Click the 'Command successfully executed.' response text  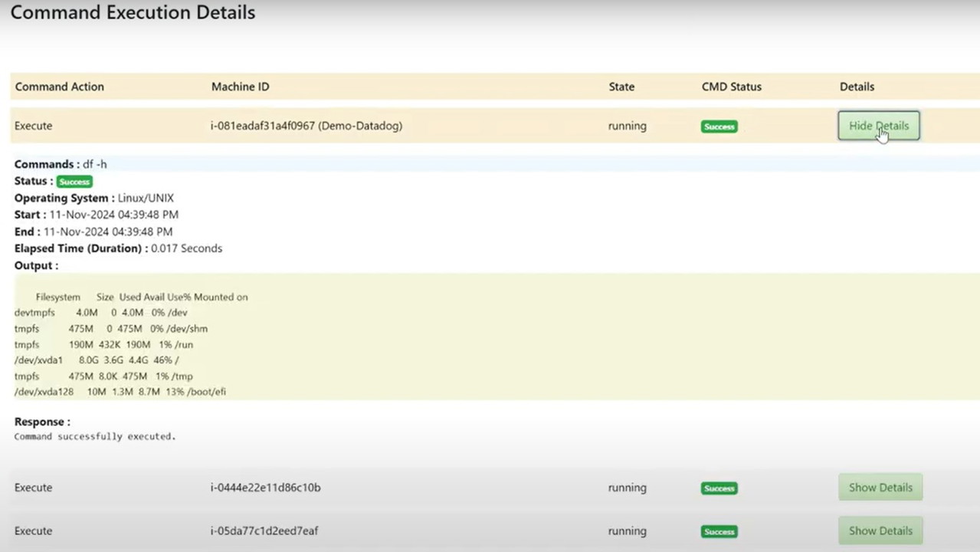pos(95,436)
